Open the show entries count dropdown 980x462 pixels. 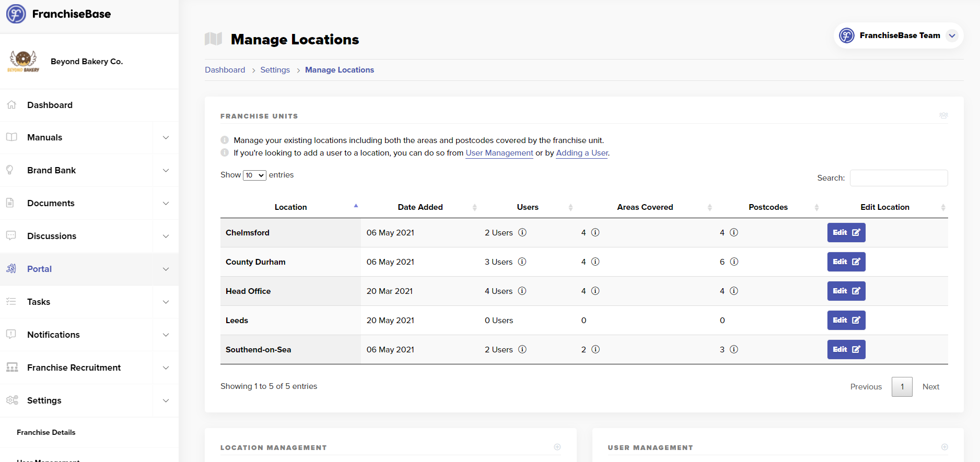[254, 175]
